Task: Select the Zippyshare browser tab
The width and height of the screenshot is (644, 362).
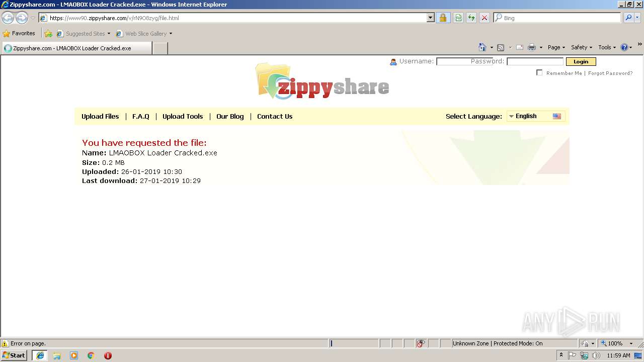Action: (76, 48)
